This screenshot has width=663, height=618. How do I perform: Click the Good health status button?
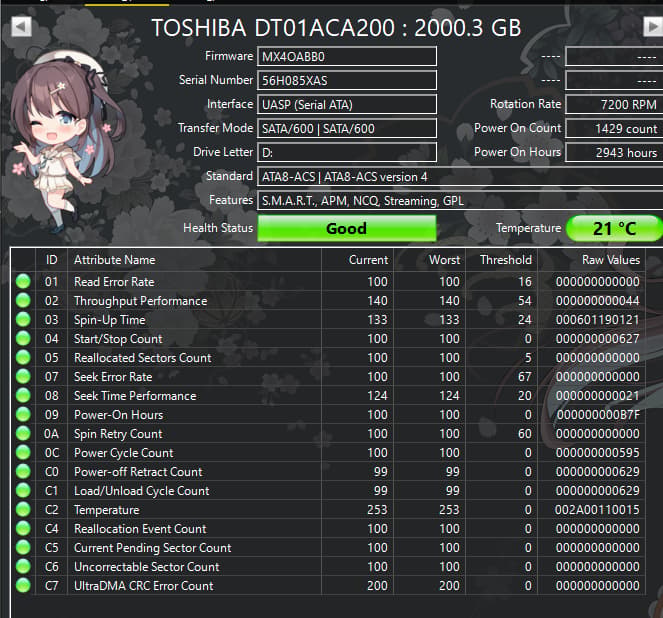pyautogui.click(x=347, y=228)
